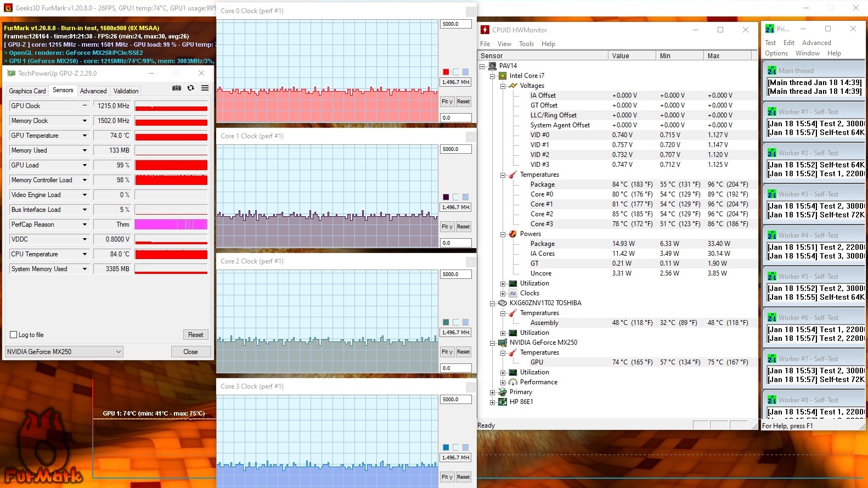
Task: Click the NVIDIA GeForce MX250 card icon in HWMonitor
Action: tap(503, 343)
